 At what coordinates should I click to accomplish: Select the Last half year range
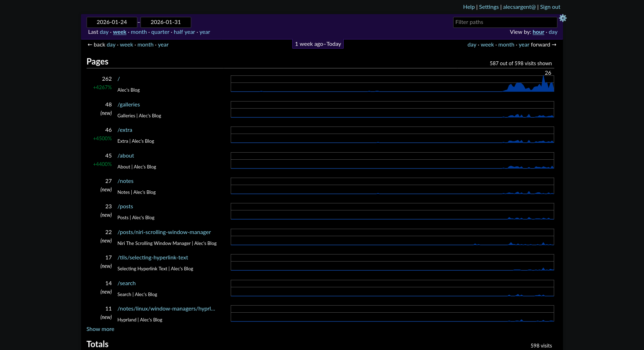tap(184, 32)
